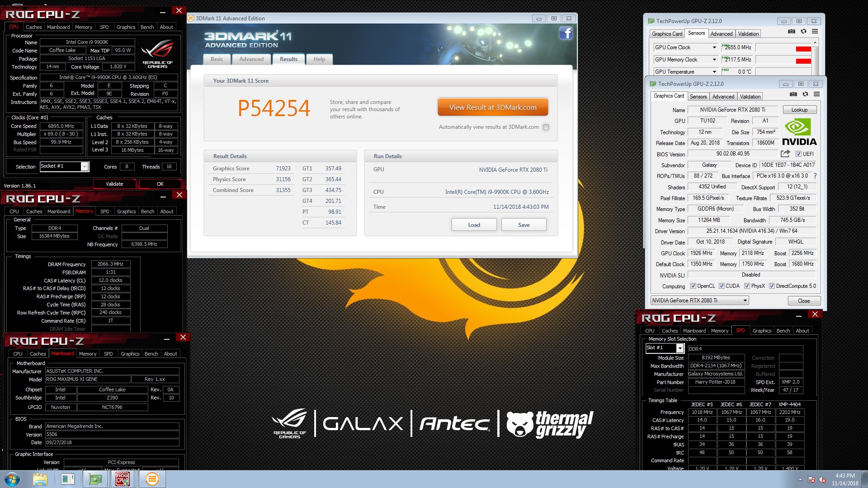Click the refresh icon in back GPU-Z window
Viewport: 868px width, 488px height.
[803, 31]
